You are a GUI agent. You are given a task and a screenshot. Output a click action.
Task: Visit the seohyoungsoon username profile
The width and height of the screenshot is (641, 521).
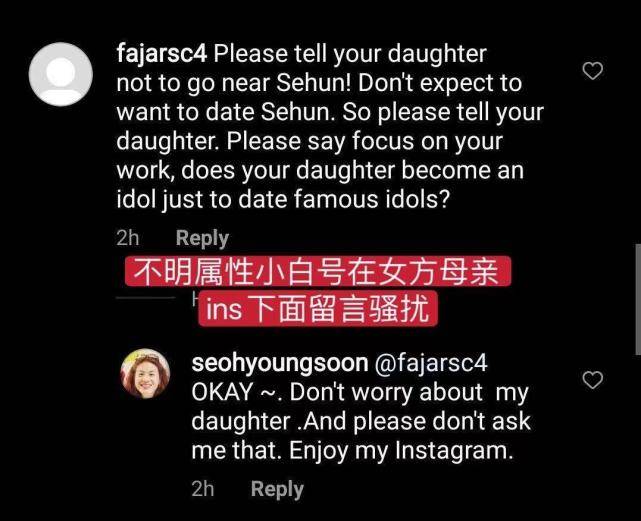pyautogui.click(x=280, y=363)
